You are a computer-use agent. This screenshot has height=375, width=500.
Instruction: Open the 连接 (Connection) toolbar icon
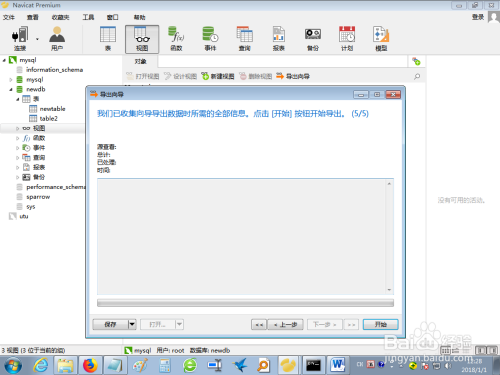point(20,39)
